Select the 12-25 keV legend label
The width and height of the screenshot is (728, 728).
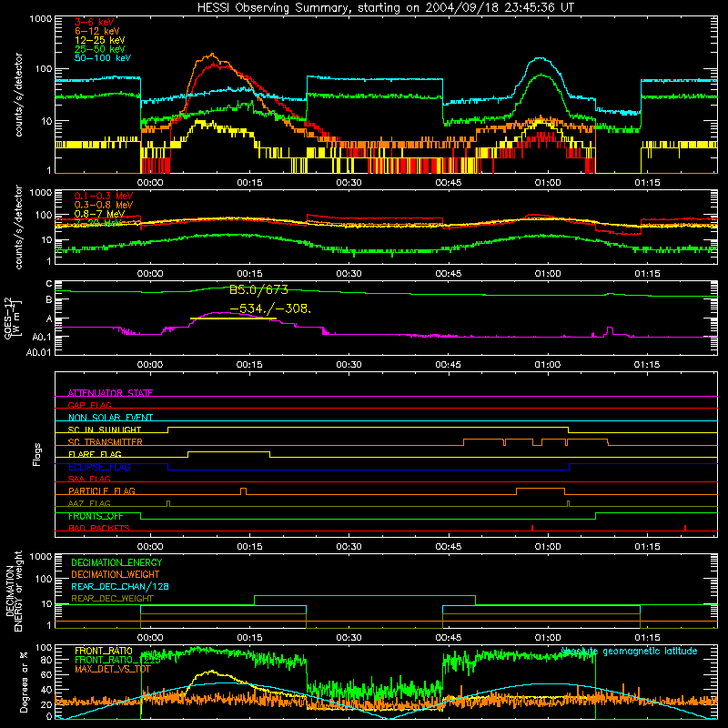(100, 40)
